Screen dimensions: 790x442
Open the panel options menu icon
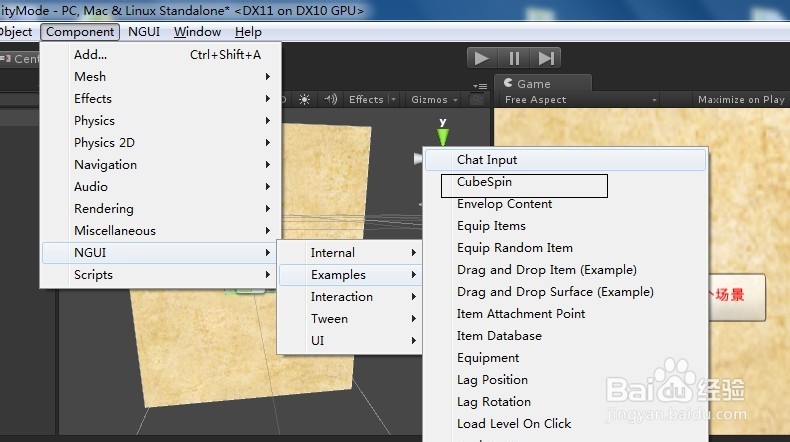[x=480, y=86]
